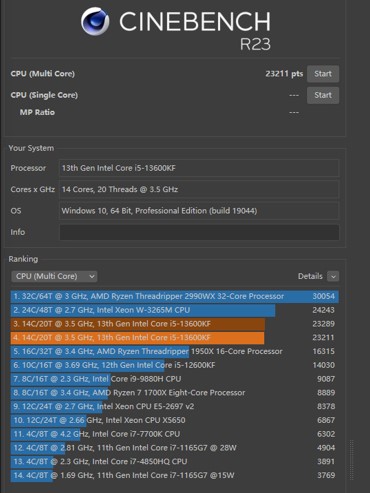Click the dotted resize grip at right edge
This screenshot has height=493, width=370.
coord(351,459)
